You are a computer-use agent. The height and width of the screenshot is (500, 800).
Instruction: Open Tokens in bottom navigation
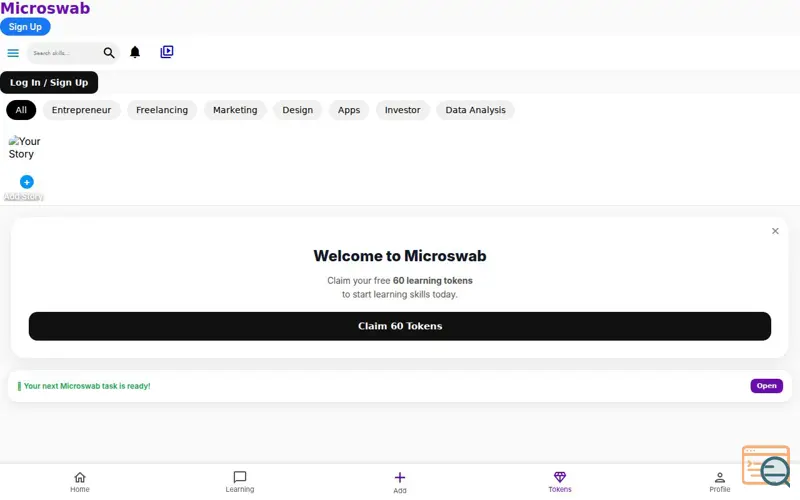(x=560, y=482)
